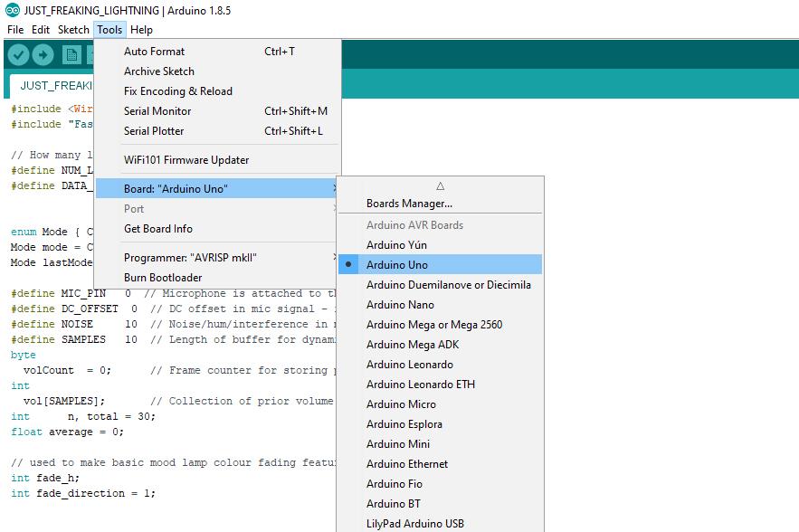The image size is (799, 532).
Task: Click the New sketch document icon
Action: point(71,54)
